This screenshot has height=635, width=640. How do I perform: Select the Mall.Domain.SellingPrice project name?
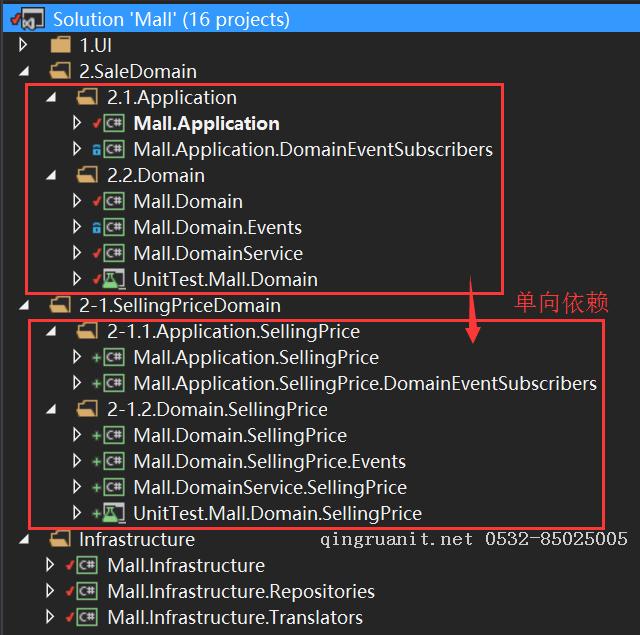point(240,436)
